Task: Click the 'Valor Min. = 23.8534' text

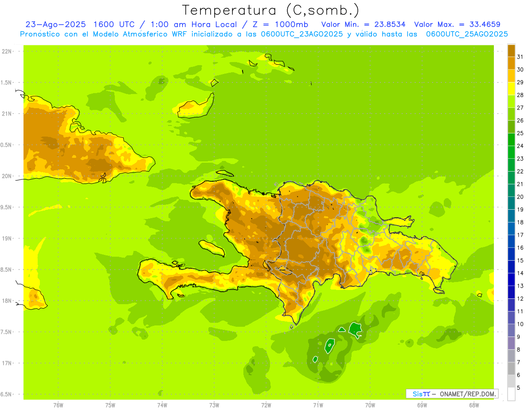Action: coord(363,25)
